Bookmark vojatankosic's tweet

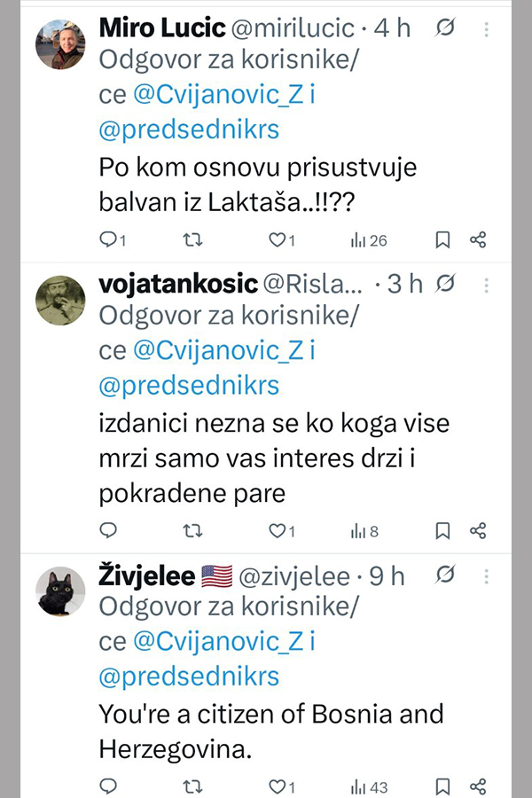442,530
